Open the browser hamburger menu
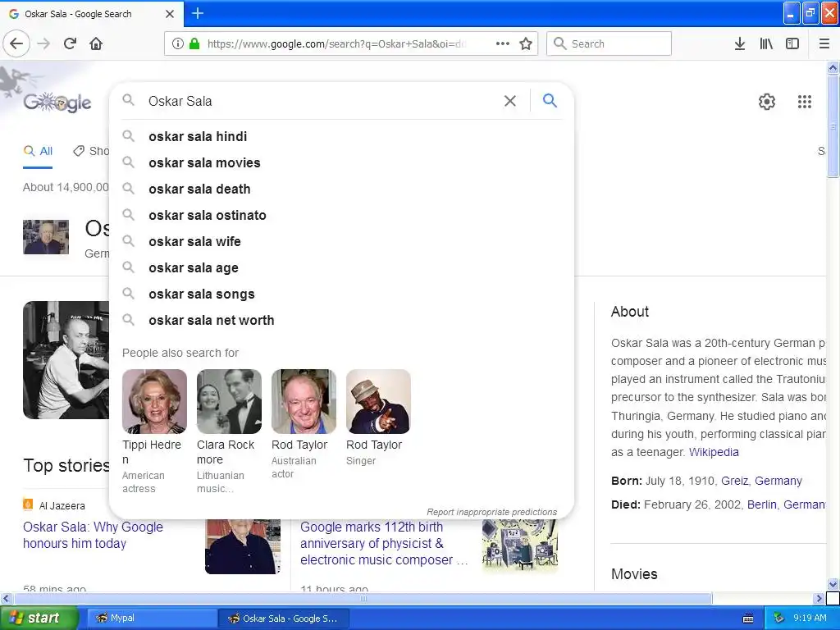 pos(824,43)
